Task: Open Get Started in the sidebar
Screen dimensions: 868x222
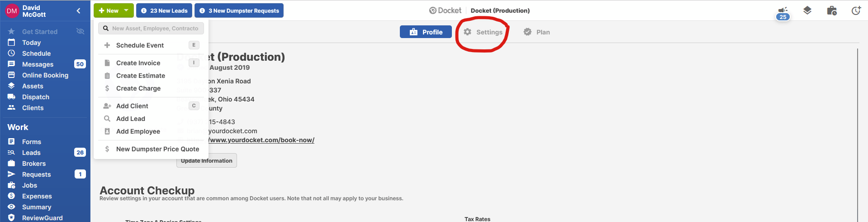Action: (40, 32)
